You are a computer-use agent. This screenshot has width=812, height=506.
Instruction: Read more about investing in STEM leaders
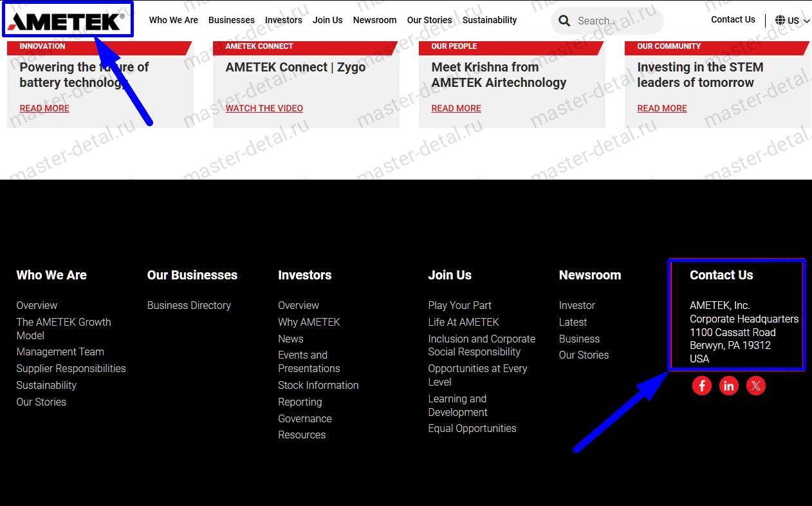click(661, 108)
